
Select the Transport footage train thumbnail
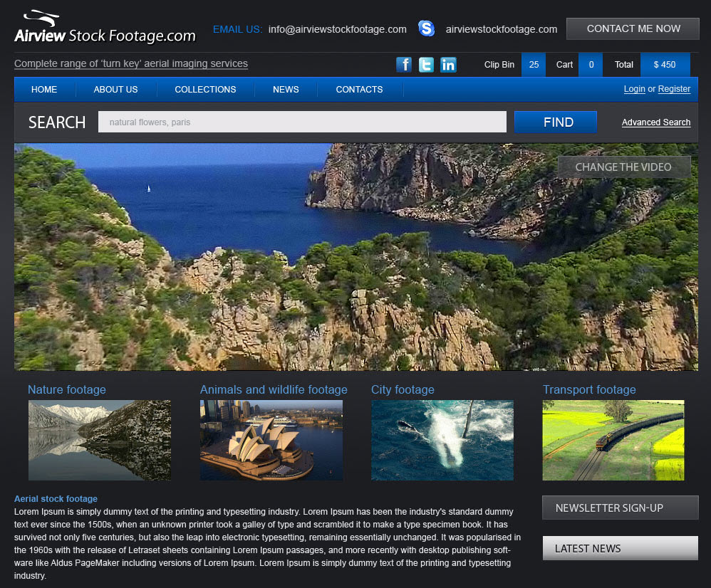click(613, 440)
